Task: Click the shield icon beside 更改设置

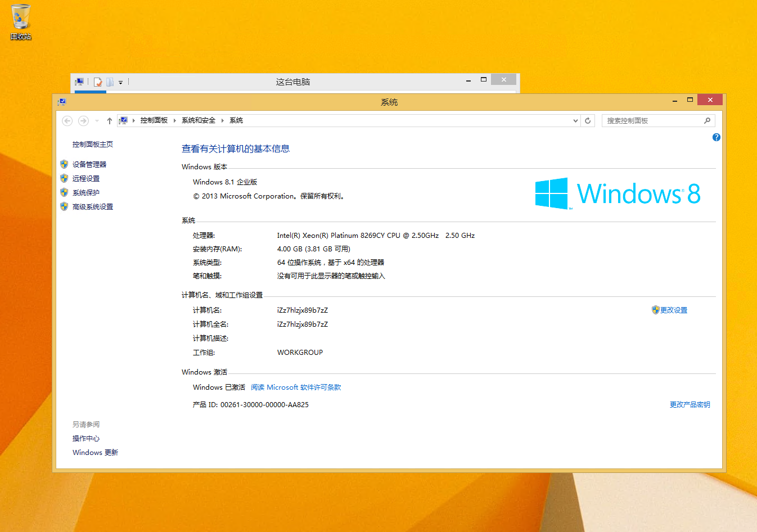Action: (x=655, y=310)
